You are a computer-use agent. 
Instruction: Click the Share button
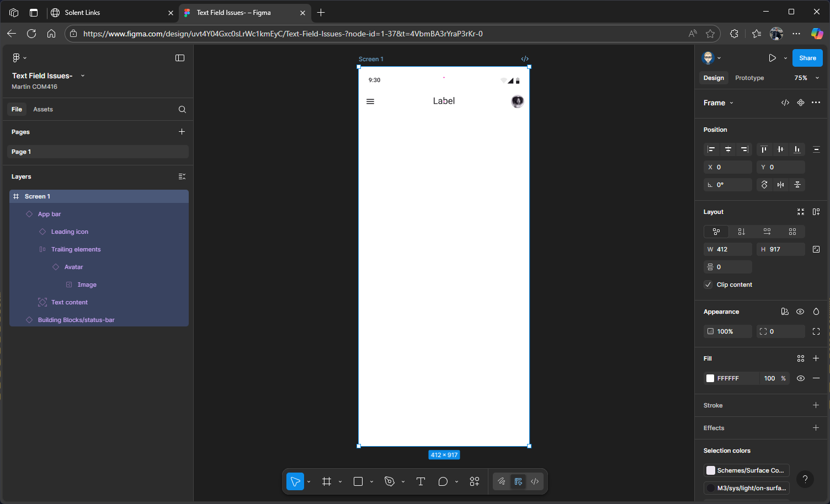[x=807, y=58]
